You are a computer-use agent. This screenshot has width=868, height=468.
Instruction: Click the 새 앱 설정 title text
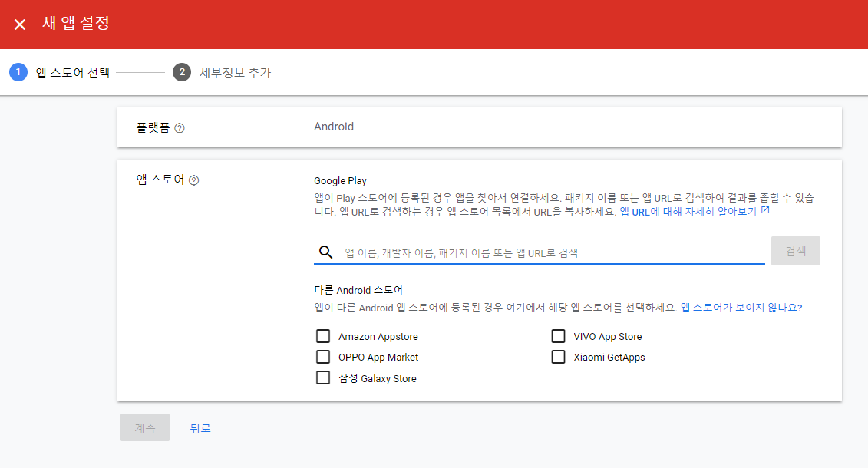(x=76, y=23)
